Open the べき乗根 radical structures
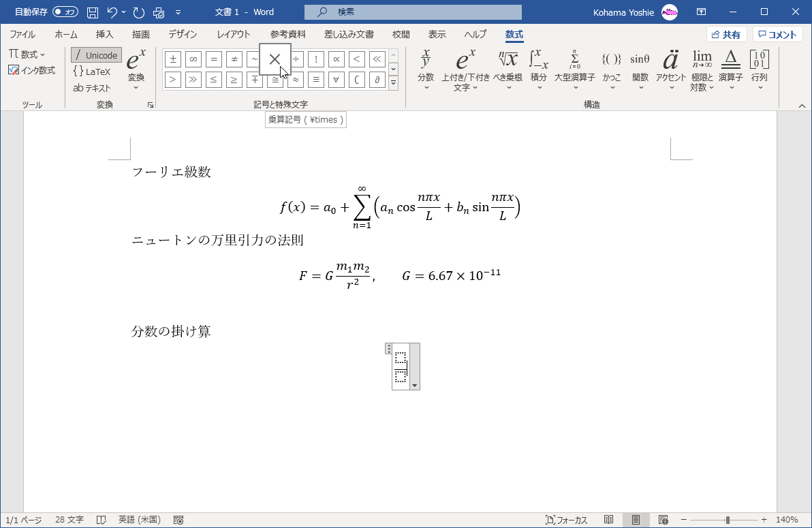The width and height of the screenshot is (812, 528). [508, 70]
